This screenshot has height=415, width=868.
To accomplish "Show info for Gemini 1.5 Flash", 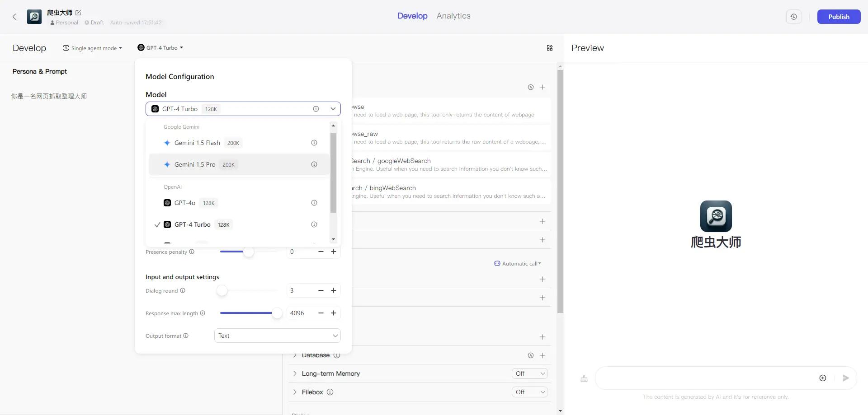I will pos(314,143).
